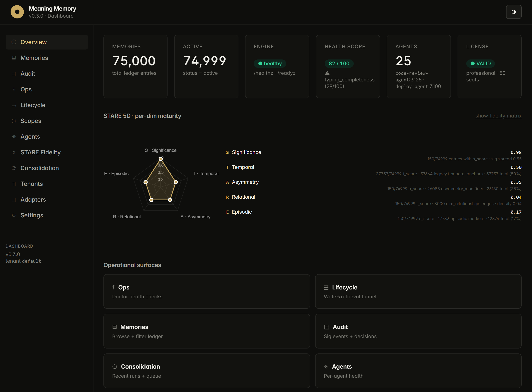Open Tenants from the sidebar
The width and height of the screenshot is (532, 392).
(x=47, y=184)
